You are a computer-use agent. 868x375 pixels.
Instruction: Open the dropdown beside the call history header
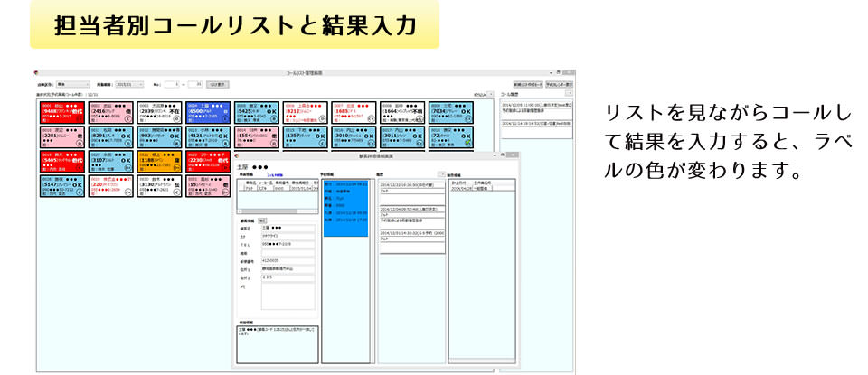570,94
